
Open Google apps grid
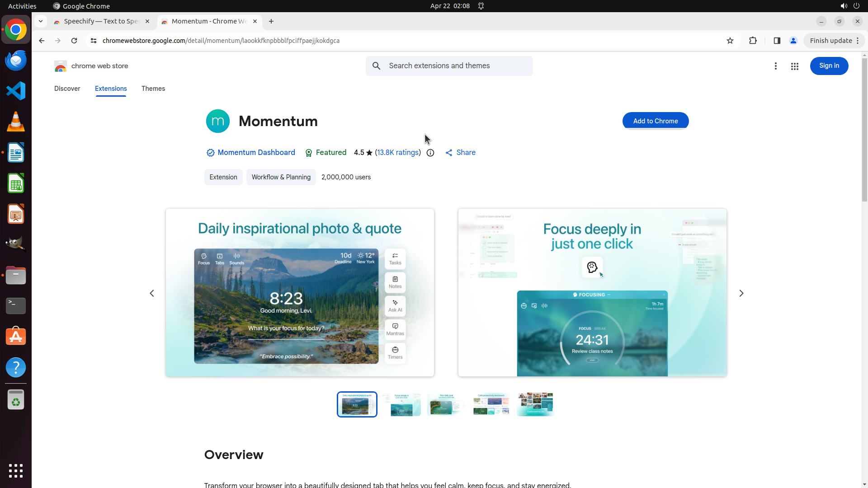[x=794, y=66]
